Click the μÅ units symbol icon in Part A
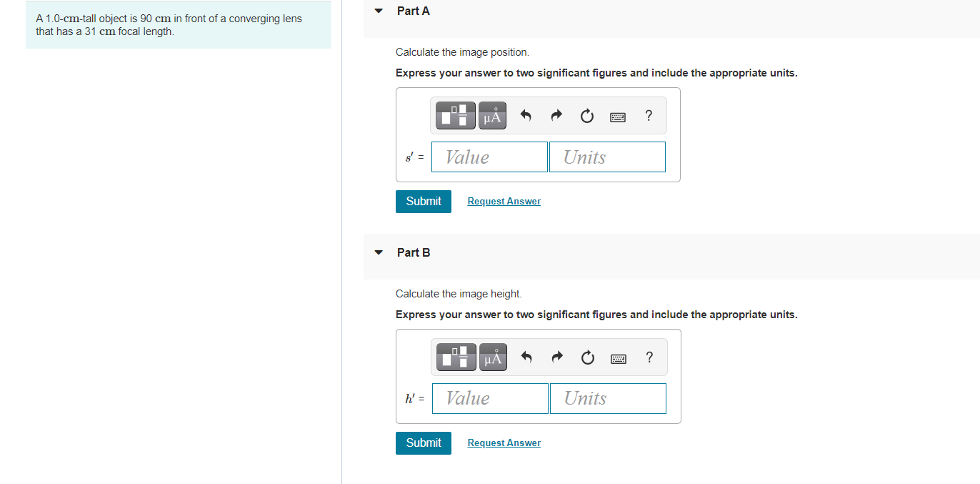Viewport: 980px width, 484px height. click(492, 115)
